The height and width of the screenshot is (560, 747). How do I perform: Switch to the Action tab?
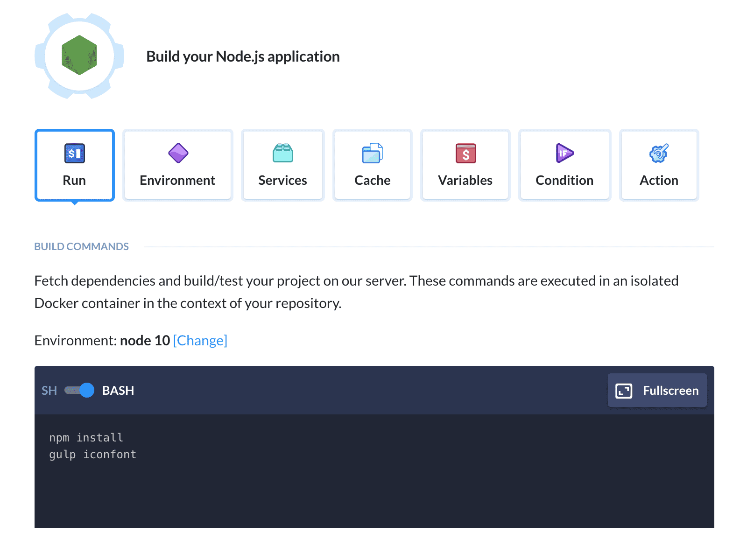(x=659, y=165)
